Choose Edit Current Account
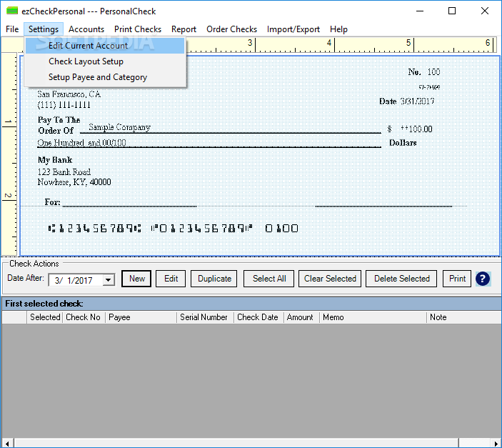This screenshot has height=448, width=502. click(105, 46)
